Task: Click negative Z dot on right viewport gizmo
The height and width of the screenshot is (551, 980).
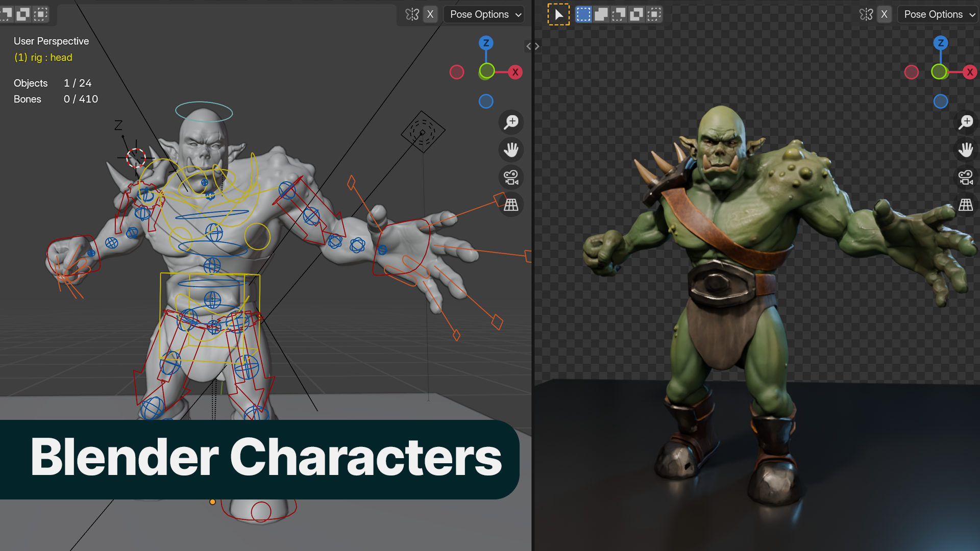Action: (941, 101)
